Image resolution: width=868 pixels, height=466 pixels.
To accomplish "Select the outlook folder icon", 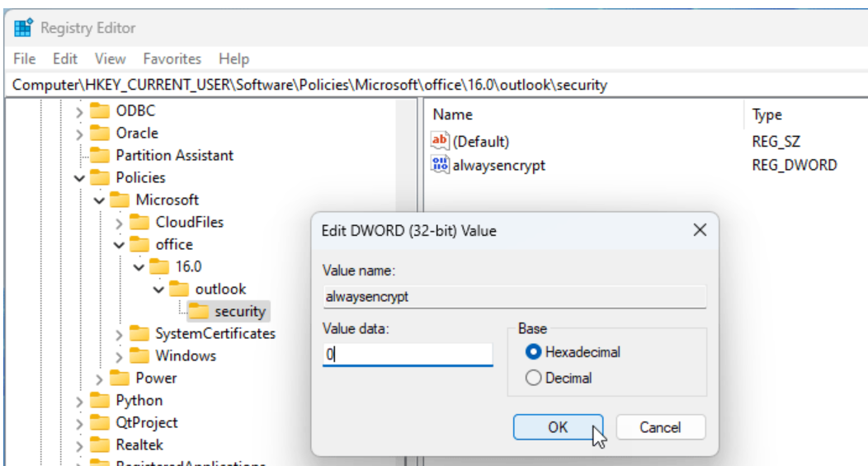I will 179,289.
